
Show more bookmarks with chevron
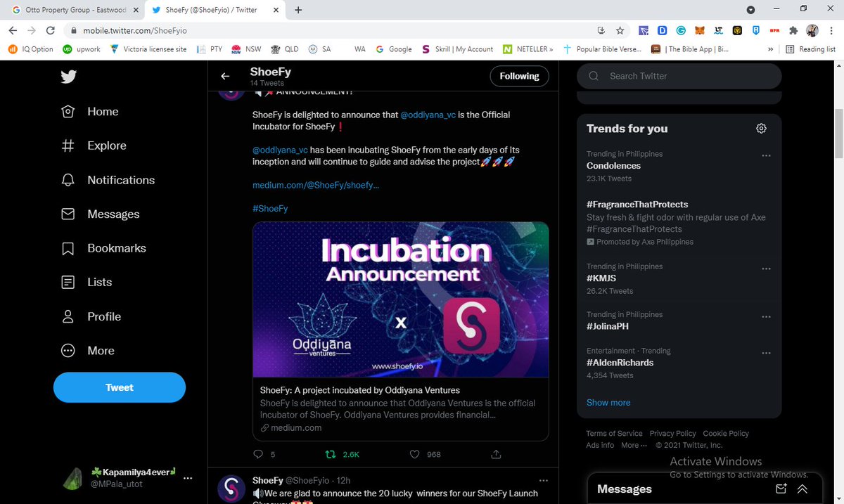tap(770, 49)
